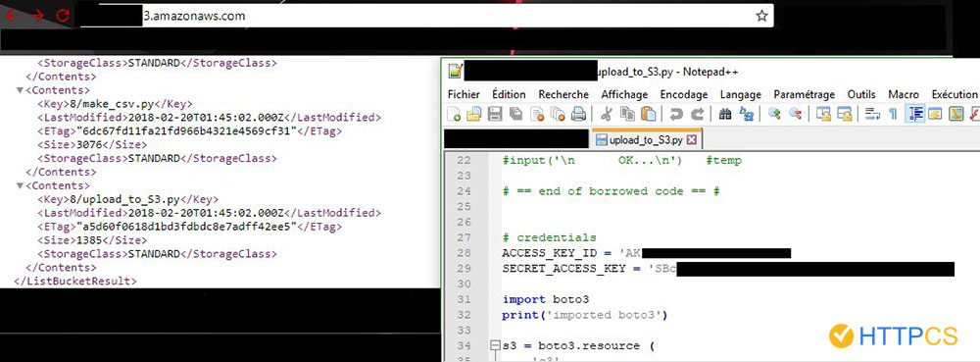Open the Affichage menu

point(624,94)
